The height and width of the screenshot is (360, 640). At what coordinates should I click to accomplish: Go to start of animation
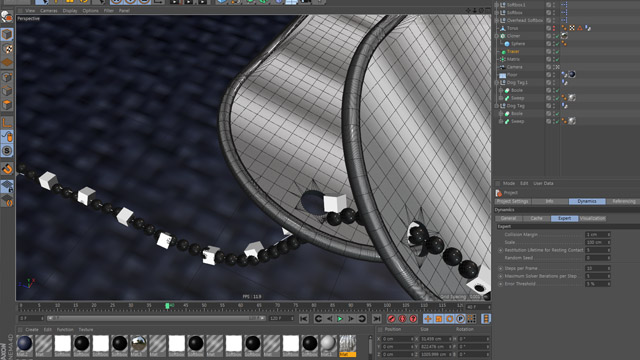(x=304, y=319)
